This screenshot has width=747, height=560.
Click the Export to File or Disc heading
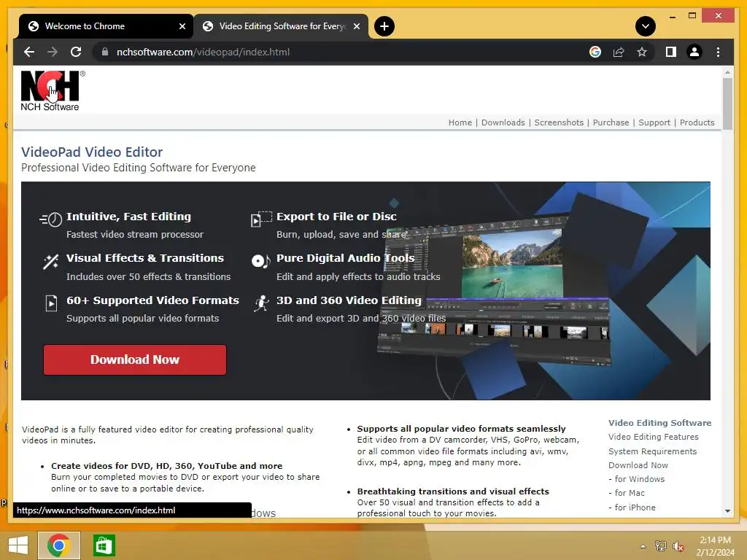click(x=336, y=216)
